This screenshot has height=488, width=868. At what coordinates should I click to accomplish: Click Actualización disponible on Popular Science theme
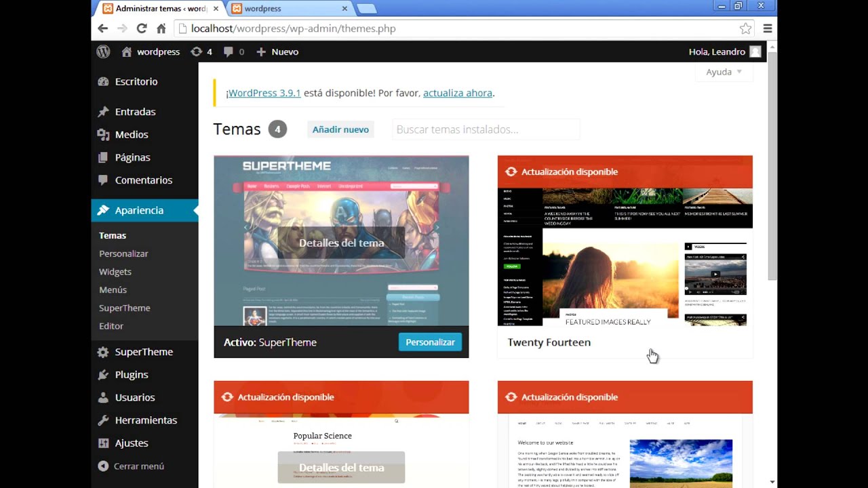click(285, 397)
